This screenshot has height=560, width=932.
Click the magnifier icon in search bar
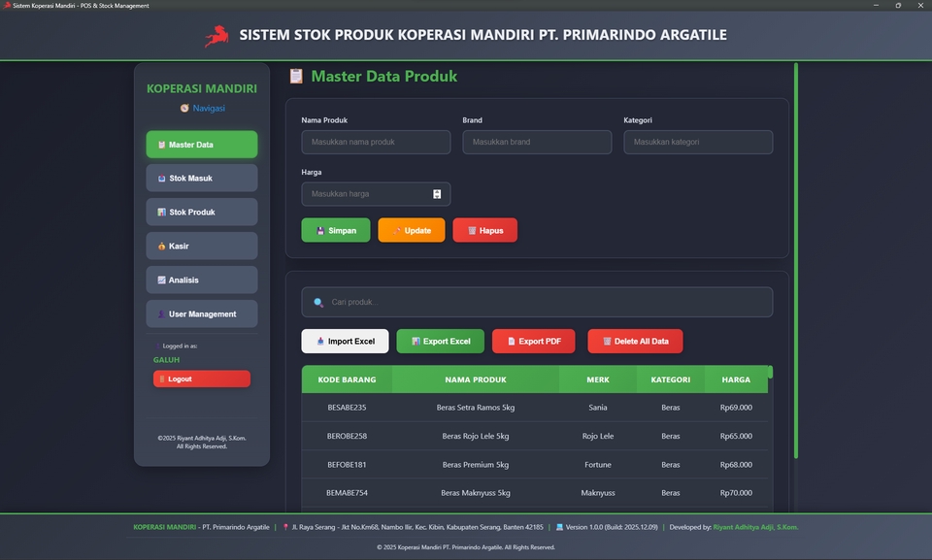pos(318,303)
